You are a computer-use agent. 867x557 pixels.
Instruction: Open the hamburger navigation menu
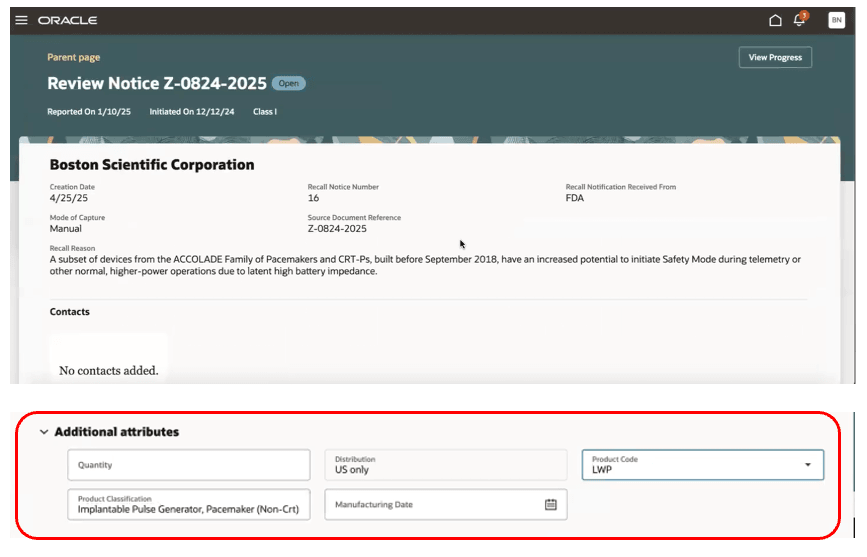tap(21, 20)
